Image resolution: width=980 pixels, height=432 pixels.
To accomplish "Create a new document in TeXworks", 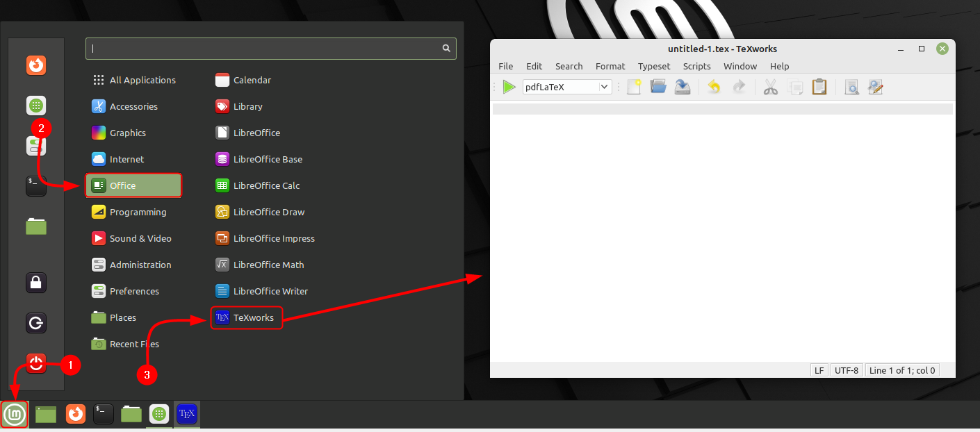I will 634,87.
